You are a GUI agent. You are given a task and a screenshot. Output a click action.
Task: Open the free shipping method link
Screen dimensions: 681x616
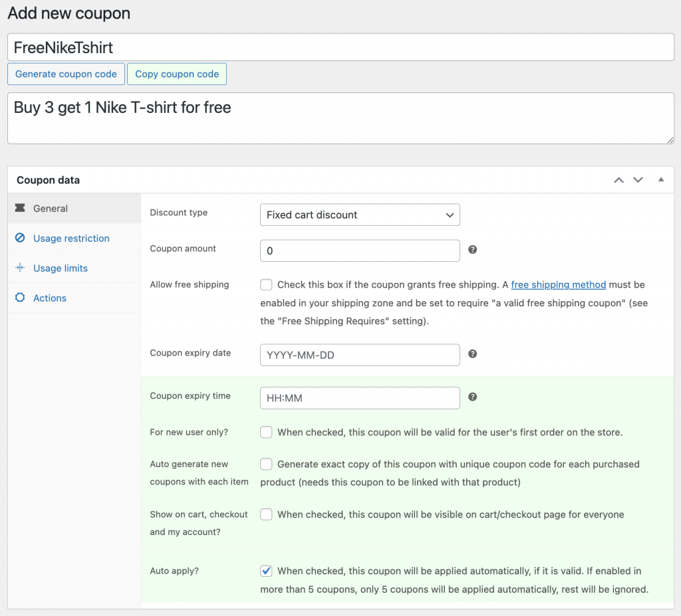click(558, 284)
